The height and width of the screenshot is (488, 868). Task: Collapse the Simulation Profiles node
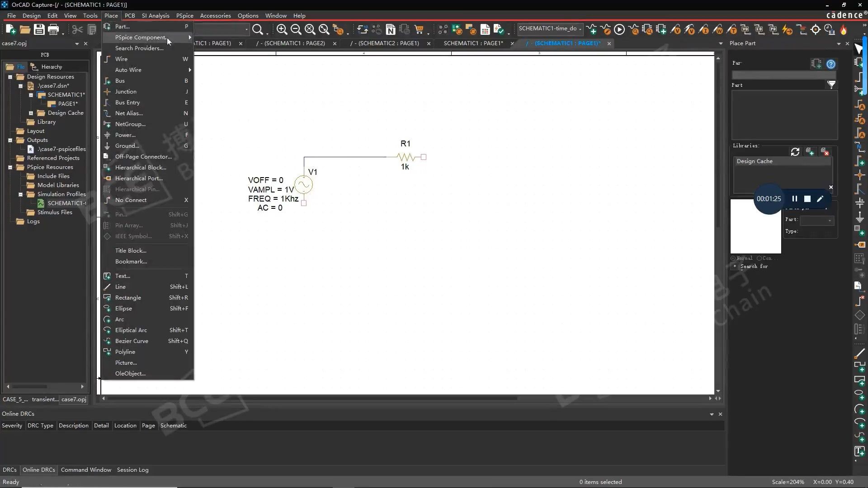[20, 194]
